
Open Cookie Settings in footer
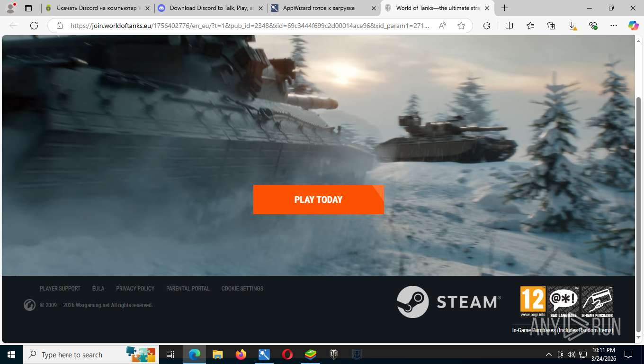242,289
